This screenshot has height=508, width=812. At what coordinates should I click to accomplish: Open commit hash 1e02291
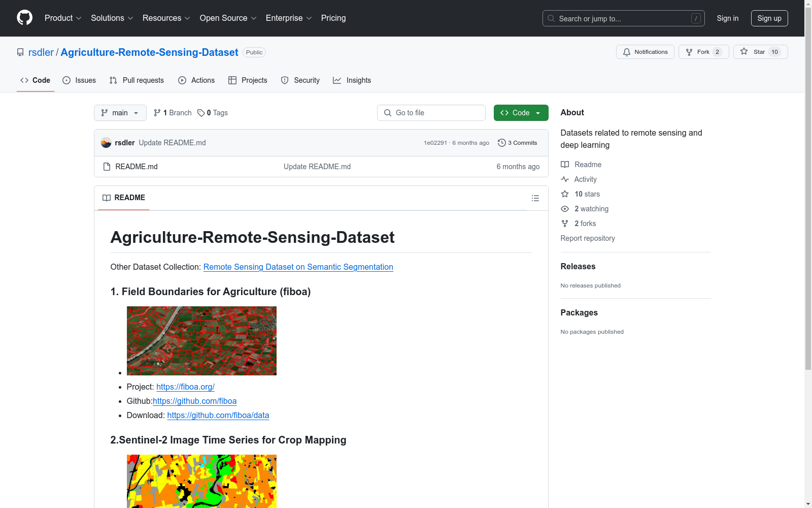coord(435,143)
